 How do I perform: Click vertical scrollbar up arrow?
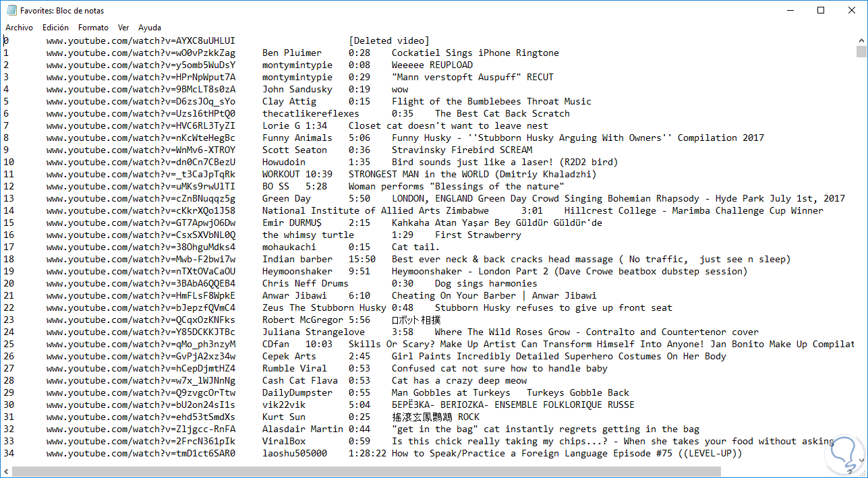coord(861,40)
